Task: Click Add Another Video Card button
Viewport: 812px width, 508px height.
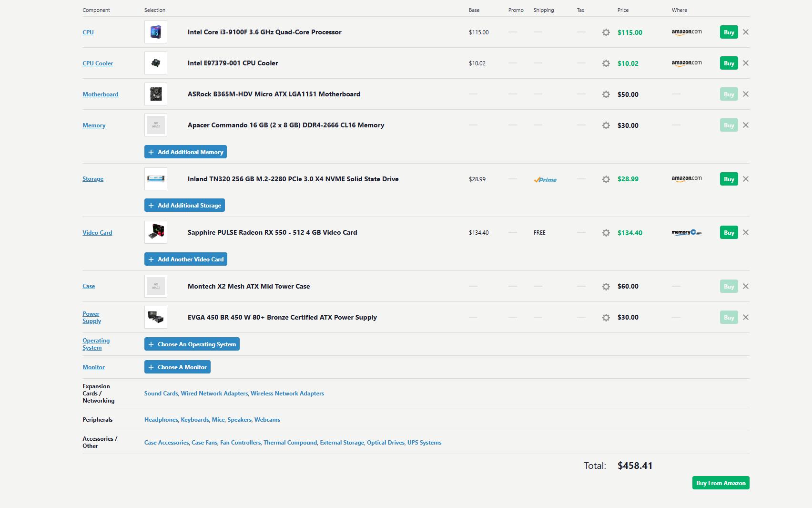Action: (186, 259)
